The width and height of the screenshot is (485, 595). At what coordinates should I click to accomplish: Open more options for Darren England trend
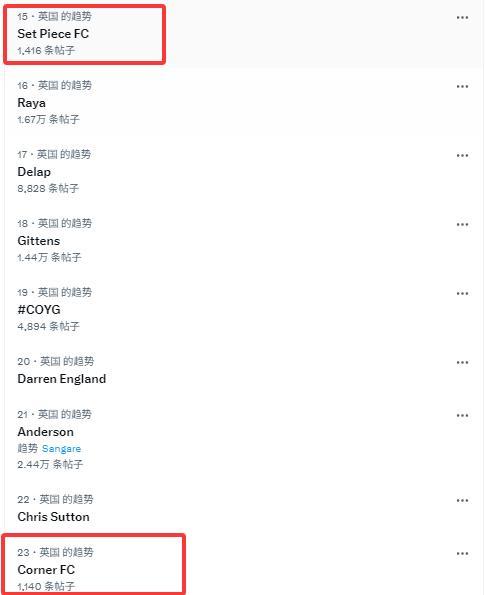coord(462,363)
